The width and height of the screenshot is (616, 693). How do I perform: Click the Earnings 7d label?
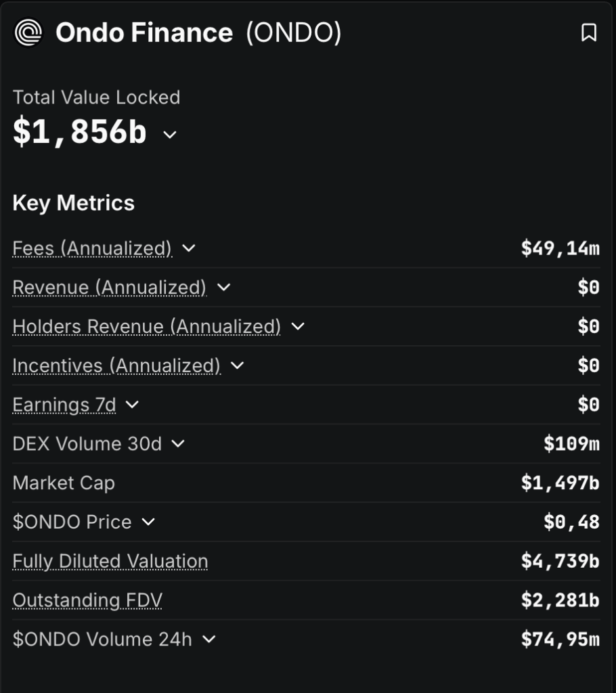64,405
